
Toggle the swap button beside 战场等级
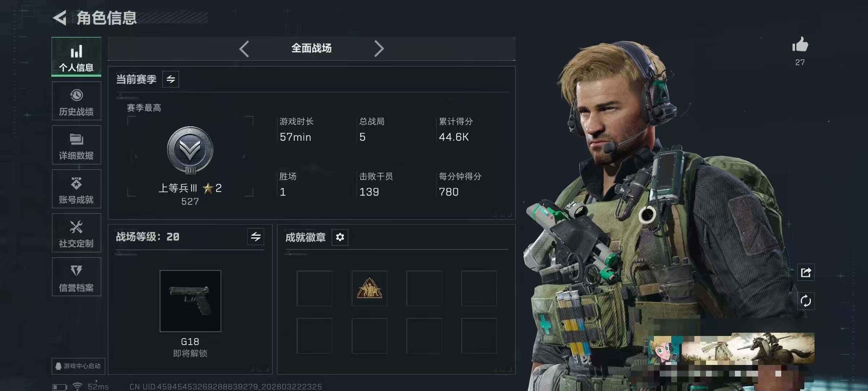click(256, 237)
